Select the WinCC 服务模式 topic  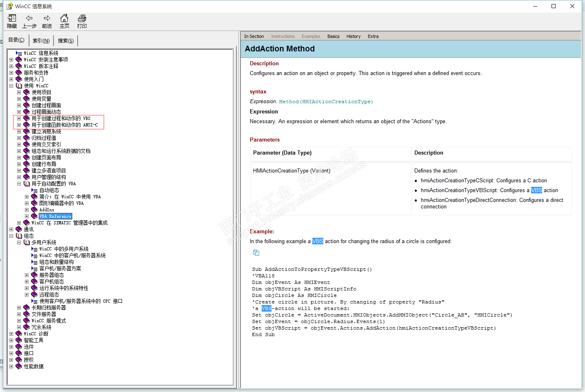[x=49, y=321]
